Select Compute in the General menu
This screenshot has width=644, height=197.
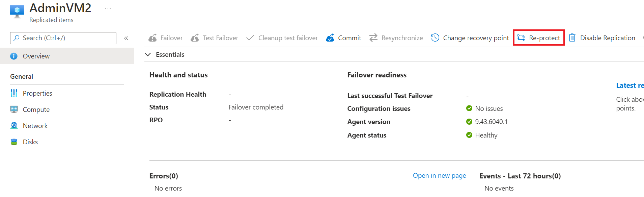coord(36,109)
